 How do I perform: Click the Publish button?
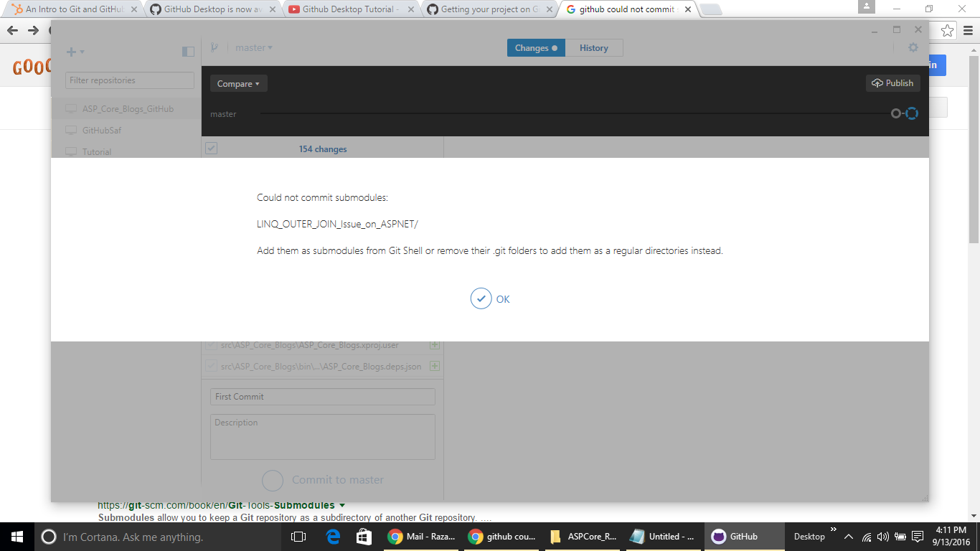pyautogui.click(x=892, y=83)
